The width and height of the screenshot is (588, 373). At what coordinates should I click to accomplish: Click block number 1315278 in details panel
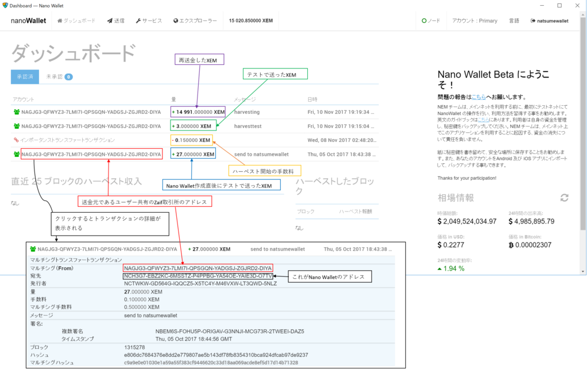134,347
